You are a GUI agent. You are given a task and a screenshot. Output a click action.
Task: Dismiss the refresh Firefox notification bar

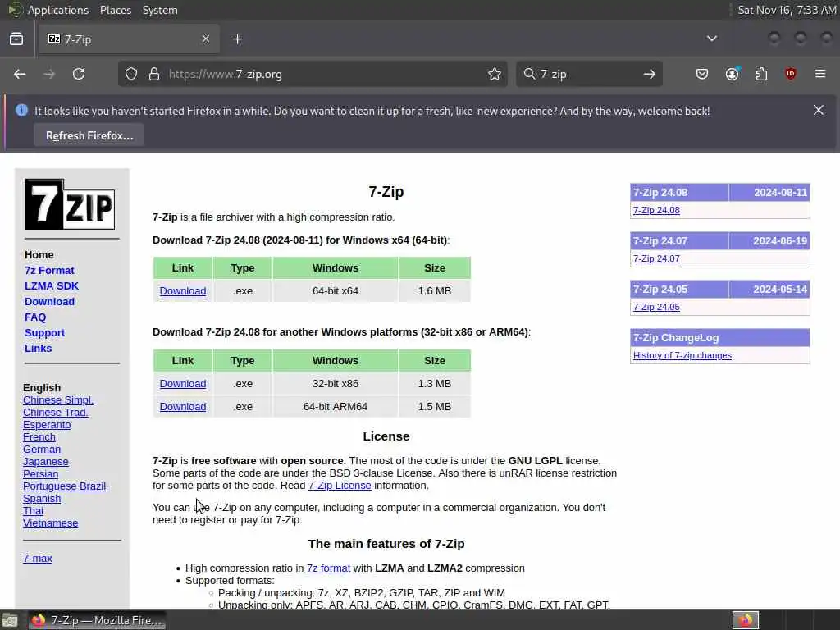(819, 110)
